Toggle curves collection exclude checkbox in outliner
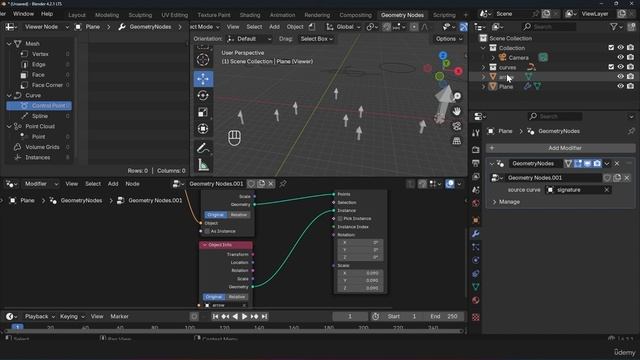This screenshot has width=640, height=360. (611, 67)
